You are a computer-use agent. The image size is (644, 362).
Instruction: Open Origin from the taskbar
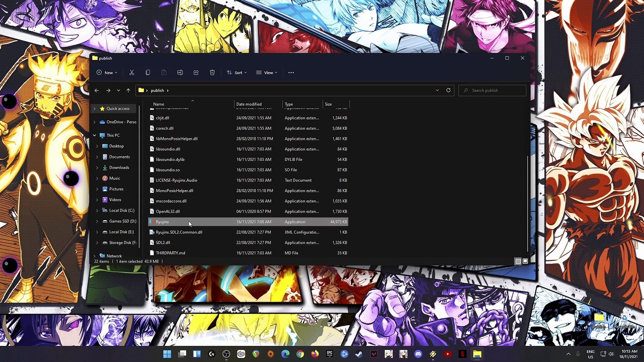click(271, 354)
